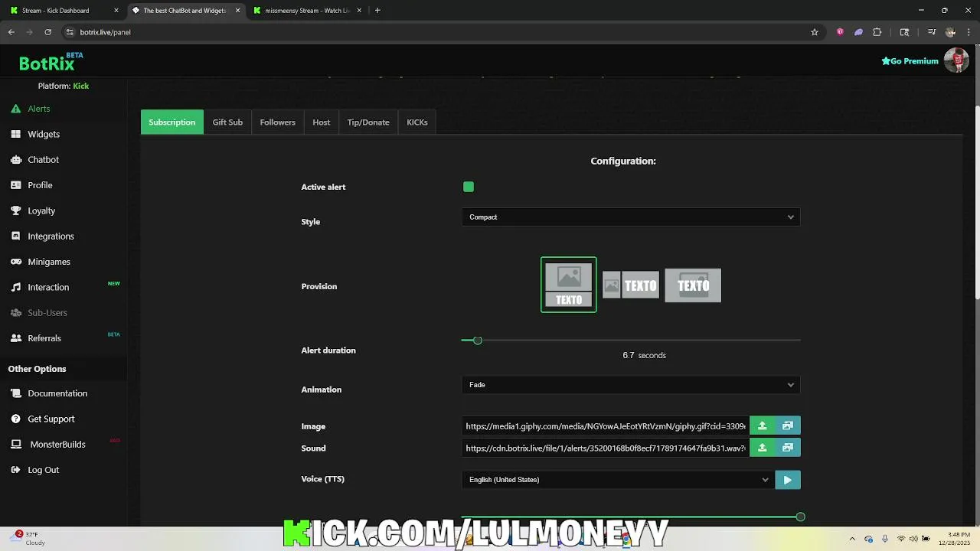Open a new browser tab
Viewport: 980px width, 551px height.
pyautogui.click(x=377, y=11)
